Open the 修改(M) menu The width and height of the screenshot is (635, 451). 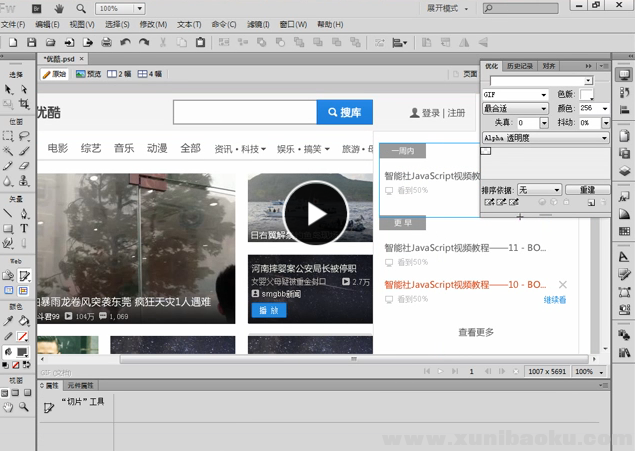[x=153, y=24]
